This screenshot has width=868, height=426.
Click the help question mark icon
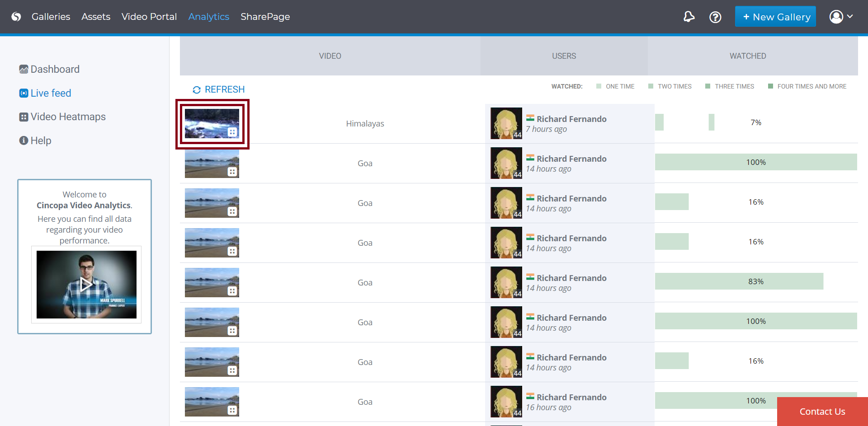[x=715, y=17]
